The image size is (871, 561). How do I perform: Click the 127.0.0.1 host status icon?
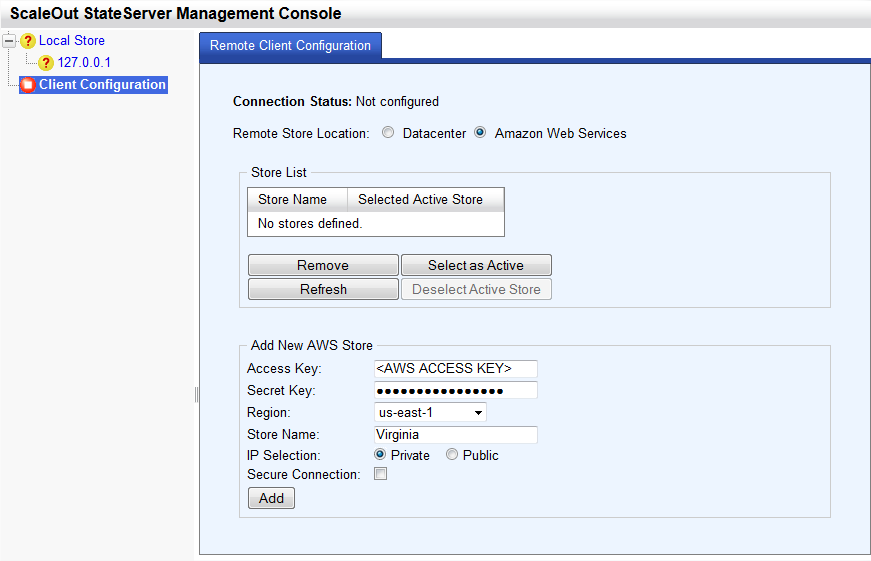pyautogui.click(x=46, y=63)
